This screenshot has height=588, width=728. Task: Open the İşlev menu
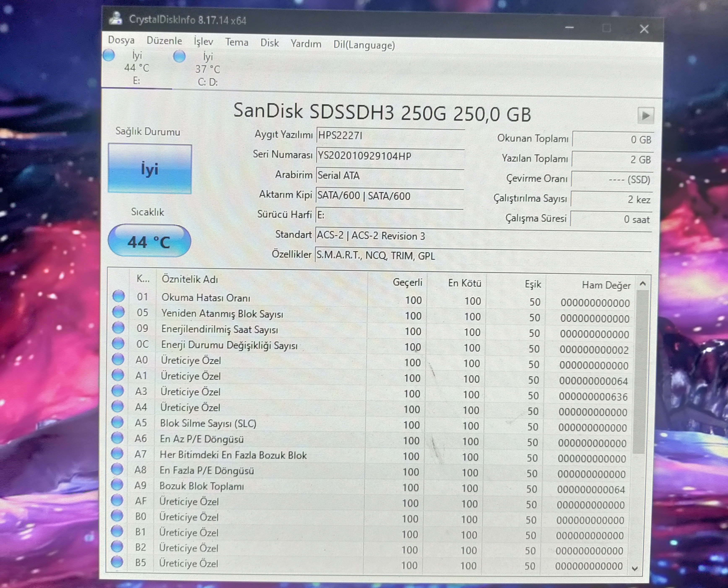point(203,42)
